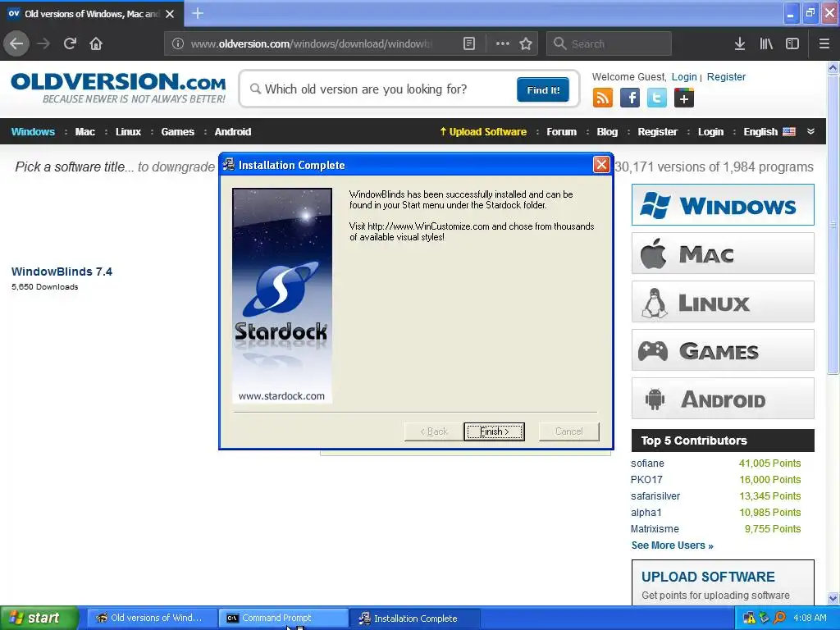Open contributor alpha1's profile
This screenshot has height=630, width=840.
pyautogui.click(x=646, y=513)
